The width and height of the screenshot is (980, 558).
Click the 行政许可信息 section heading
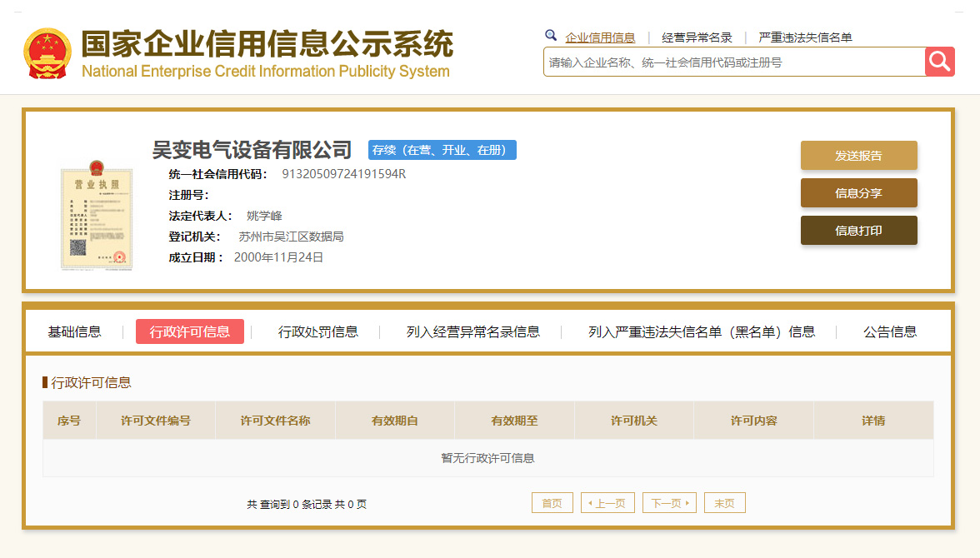pyautogui.click(x=91, y=382)
